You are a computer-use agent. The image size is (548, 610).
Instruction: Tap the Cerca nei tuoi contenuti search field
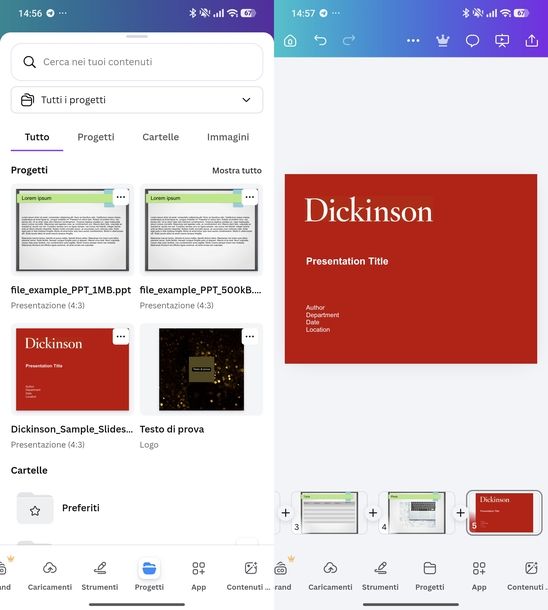(x=137, y=62)
